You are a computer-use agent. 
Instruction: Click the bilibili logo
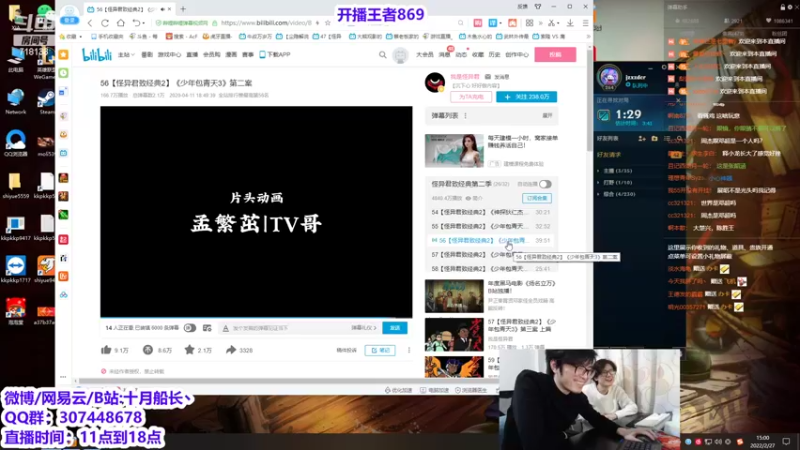pyautogui.click(x=97, y=55)
